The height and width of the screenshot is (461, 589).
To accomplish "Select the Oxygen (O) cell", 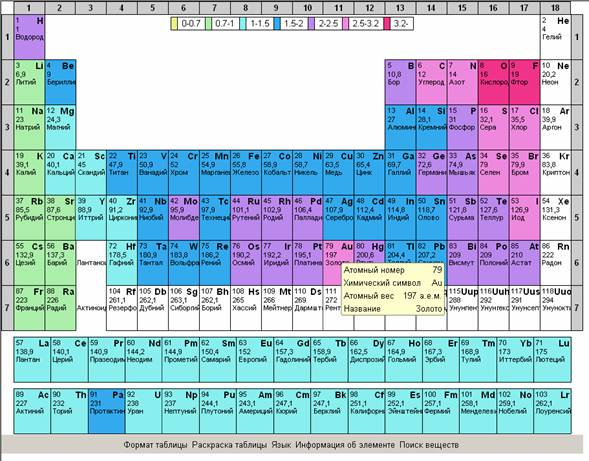I will coord(494,82).
